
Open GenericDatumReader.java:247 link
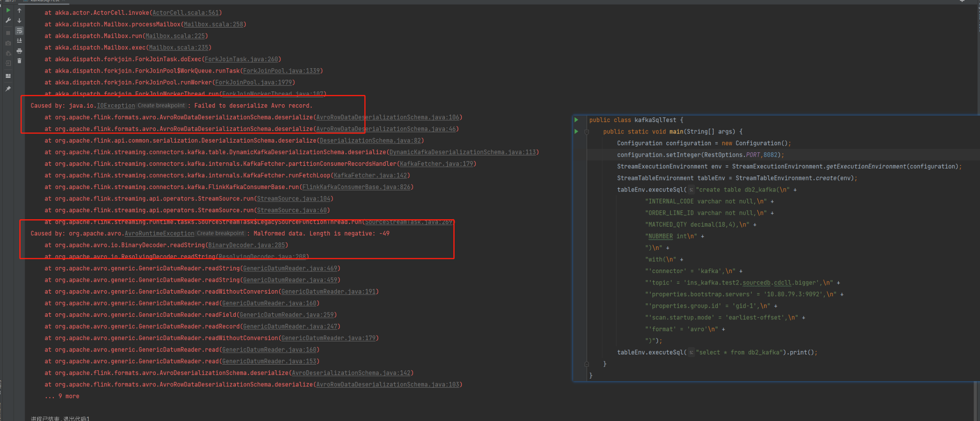click(290, 326)
